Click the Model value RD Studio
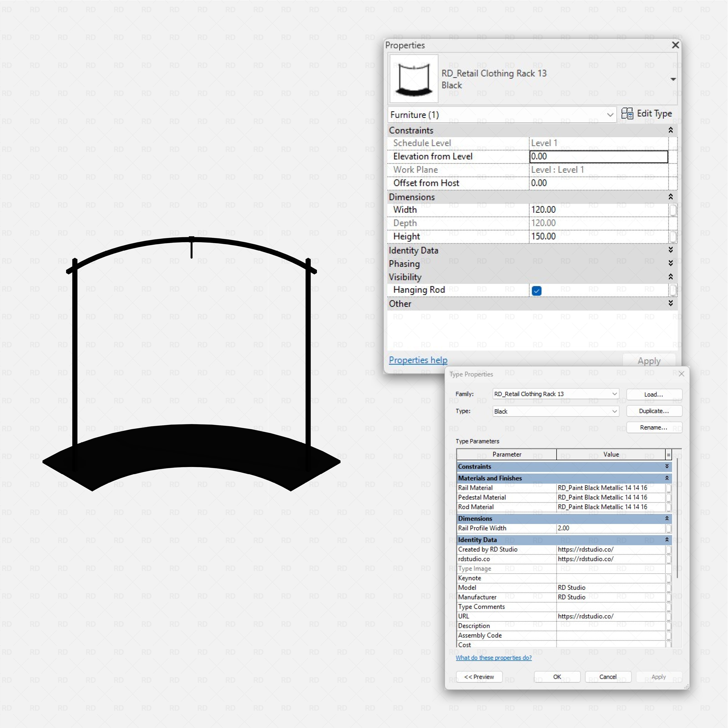Image resolution: width=728 pixels, height=728 pixels. coord(611,587)
